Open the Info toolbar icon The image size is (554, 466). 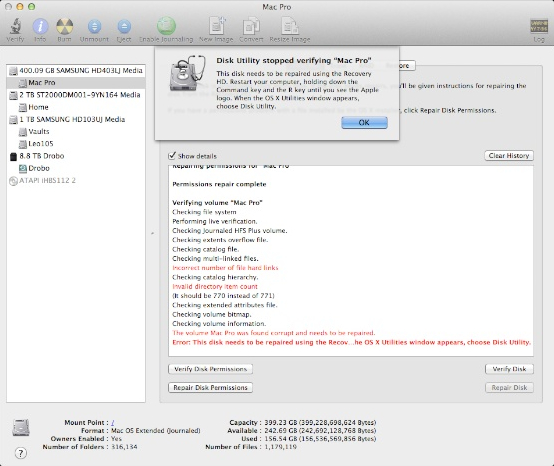[x=40, y=26]
